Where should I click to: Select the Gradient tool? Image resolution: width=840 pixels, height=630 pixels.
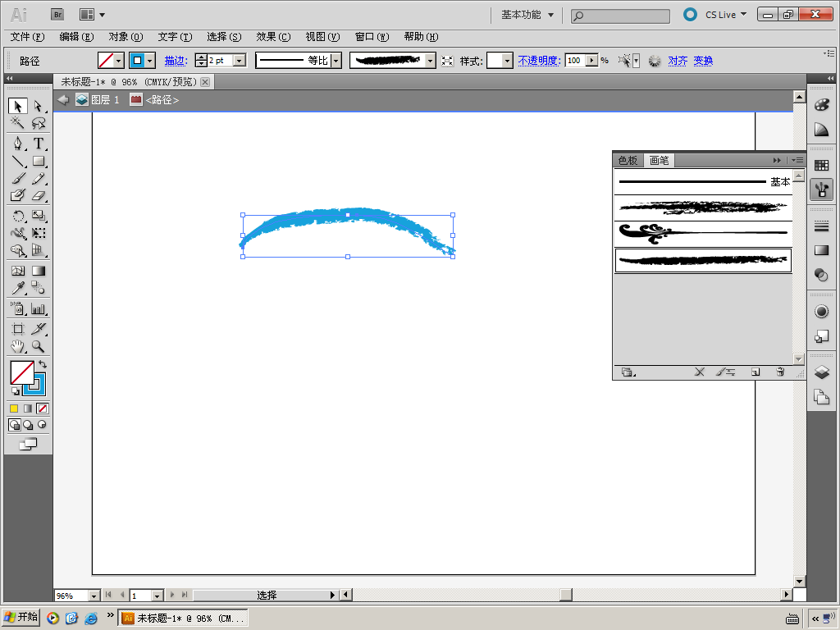(38, 271)
